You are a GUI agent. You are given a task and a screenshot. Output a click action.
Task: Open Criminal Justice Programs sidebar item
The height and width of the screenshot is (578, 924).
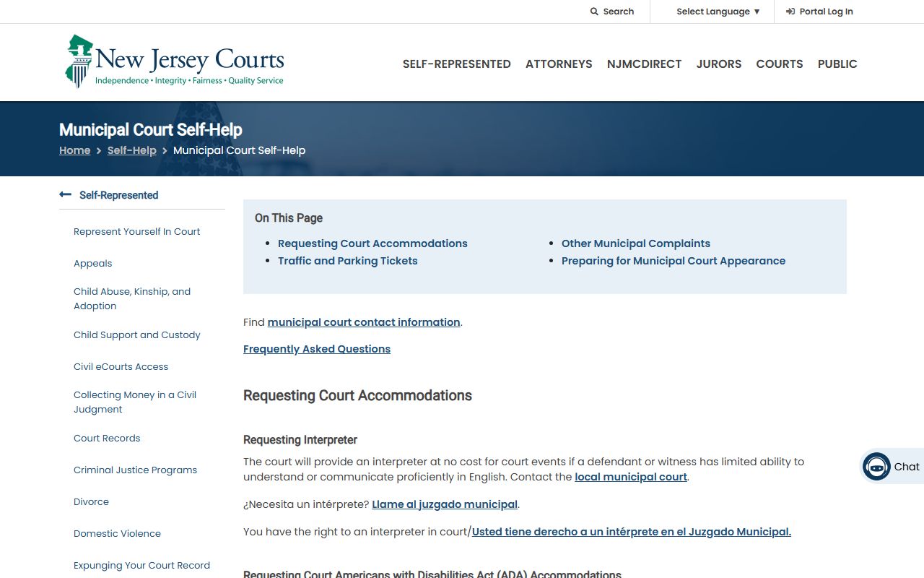point(136,470)
